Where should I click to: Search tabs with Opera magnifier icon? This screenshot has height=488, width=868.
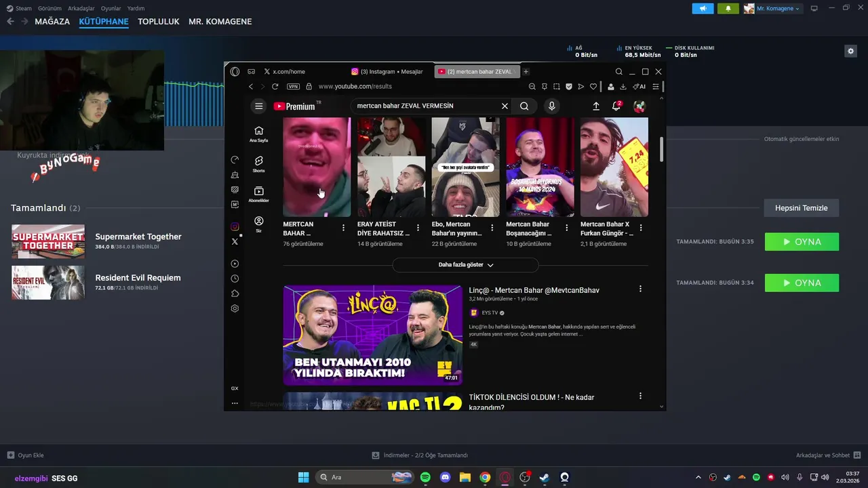point(618,71)
